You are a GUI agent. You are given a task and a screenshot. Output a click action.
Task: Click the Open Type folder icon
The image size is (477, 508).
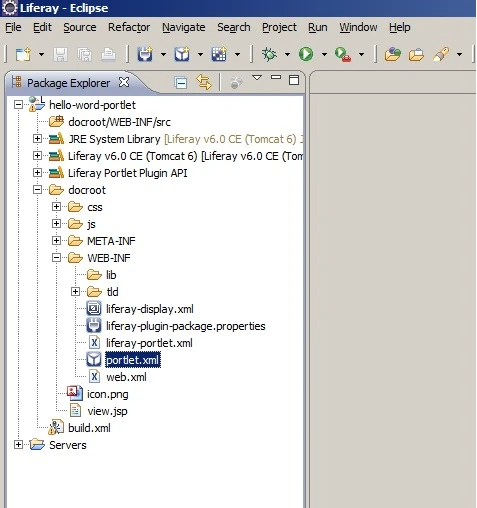click(392, 54)
